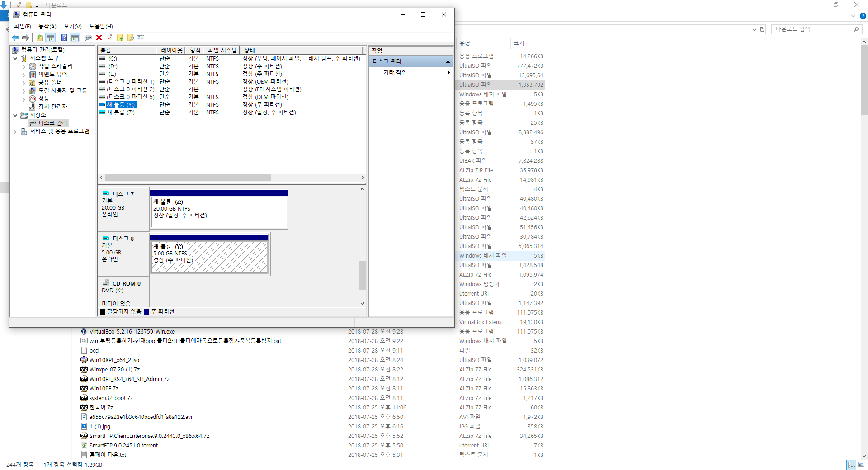The image size is (868, 470).
Task: Click the 유형 column header in Explorer
Action: point(465,43)
